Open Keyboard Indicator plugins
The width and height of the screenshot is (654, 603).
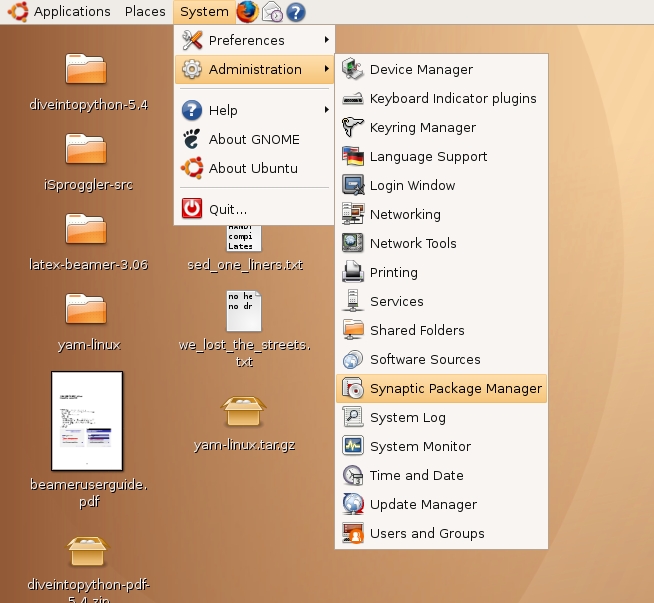click(x=441, y=98)
